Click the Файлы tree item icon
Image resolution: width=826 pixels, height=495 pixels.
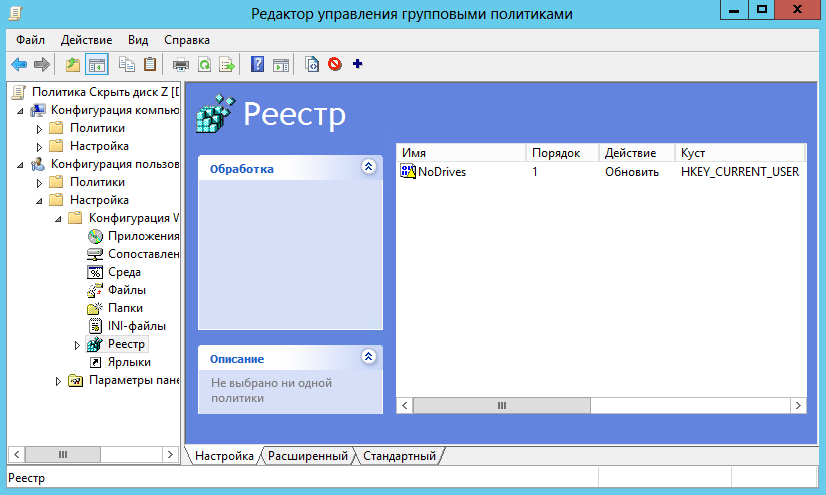95,290
